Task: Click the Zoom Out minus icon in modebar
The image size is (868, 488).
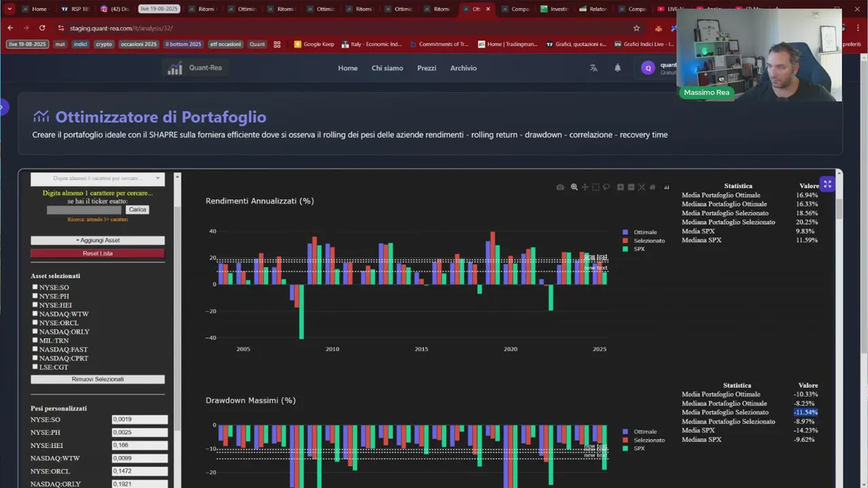Action: point(631,187)
